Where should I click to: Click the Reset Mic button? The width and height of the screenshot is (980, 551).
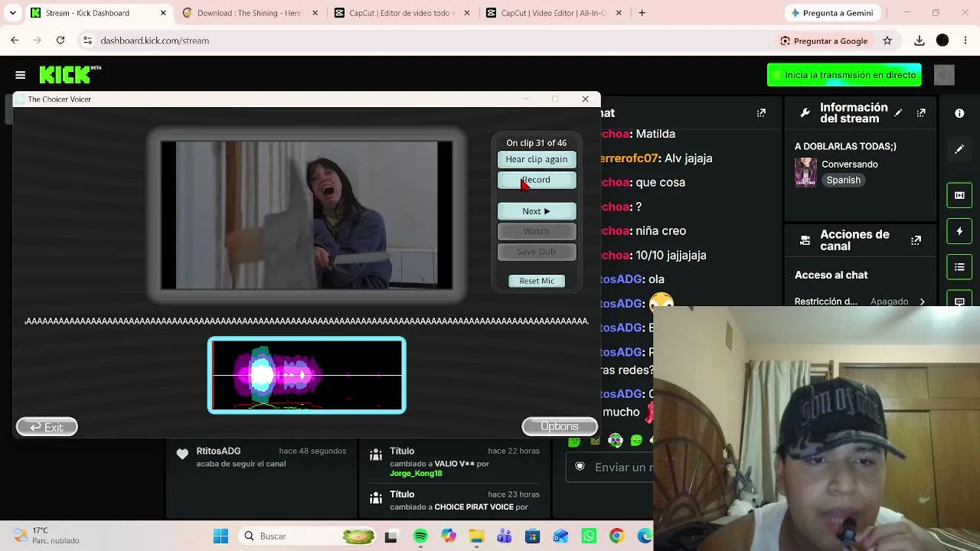tap(537, 281)
